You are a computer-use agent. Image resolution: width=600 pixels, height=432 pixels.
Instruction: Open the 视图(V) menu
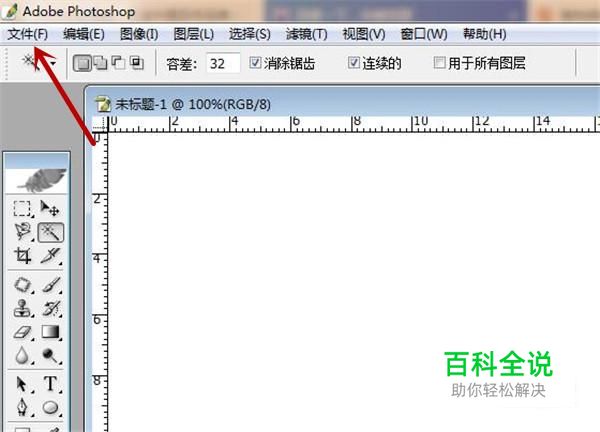(364, 34)
